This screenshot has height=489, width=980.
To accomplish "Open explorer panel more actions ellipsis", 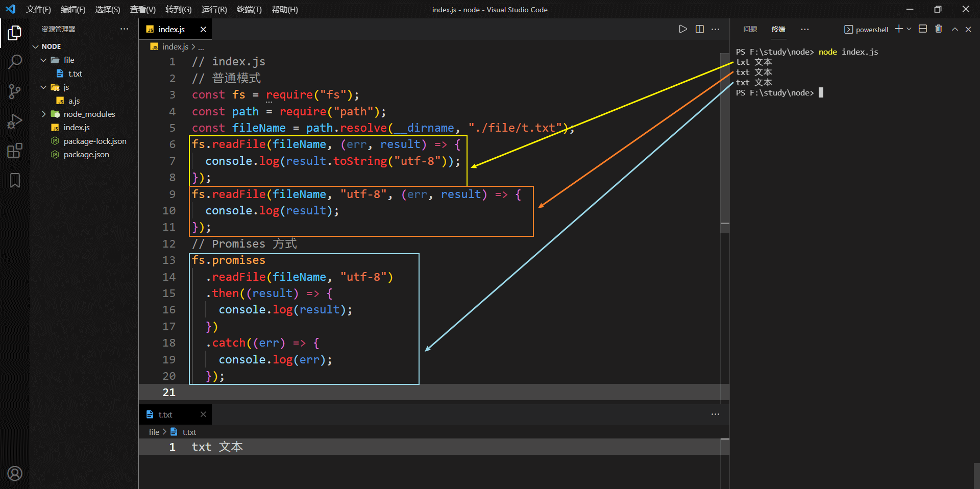I will pyautogui.click(x=124, y=29).
